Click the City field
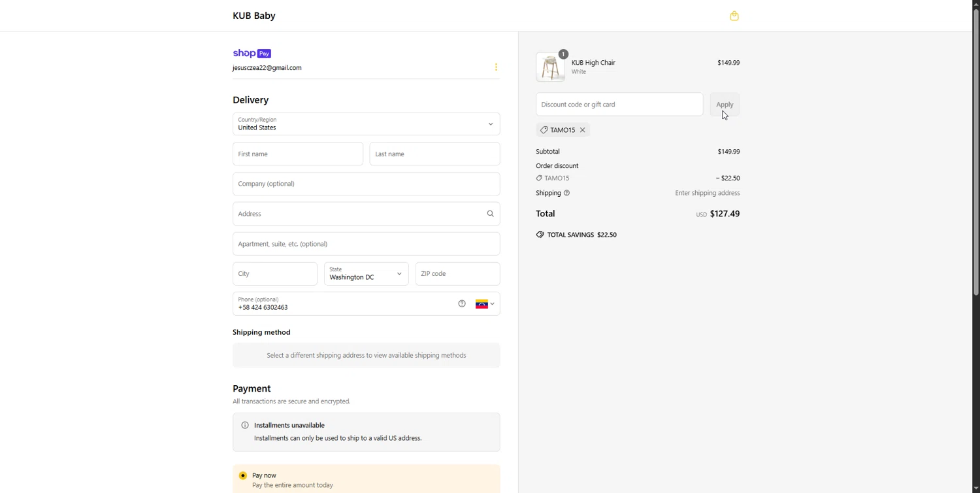Image resolution: width=980 pixels, height=493 pixels. [275, 274]
